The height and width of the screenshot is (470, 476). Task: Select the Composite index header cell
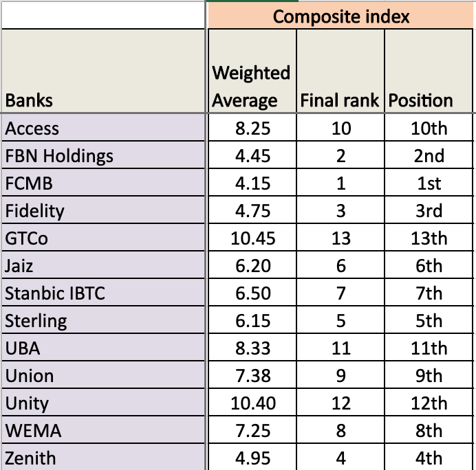tap(340, 16)
